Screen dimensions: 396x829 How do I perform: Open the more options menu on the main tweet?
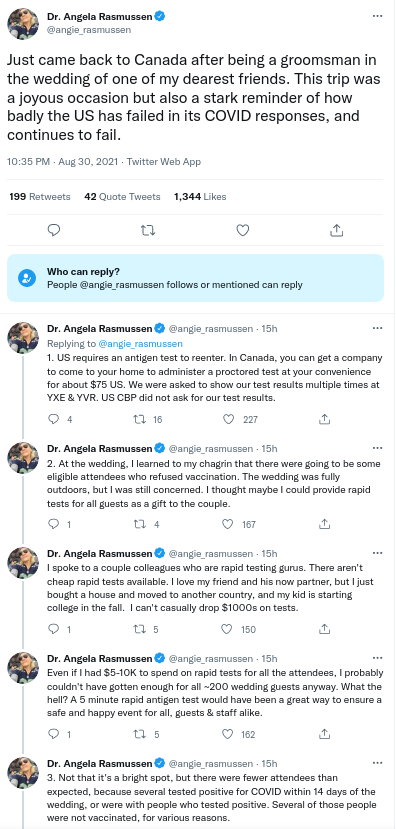377,16
